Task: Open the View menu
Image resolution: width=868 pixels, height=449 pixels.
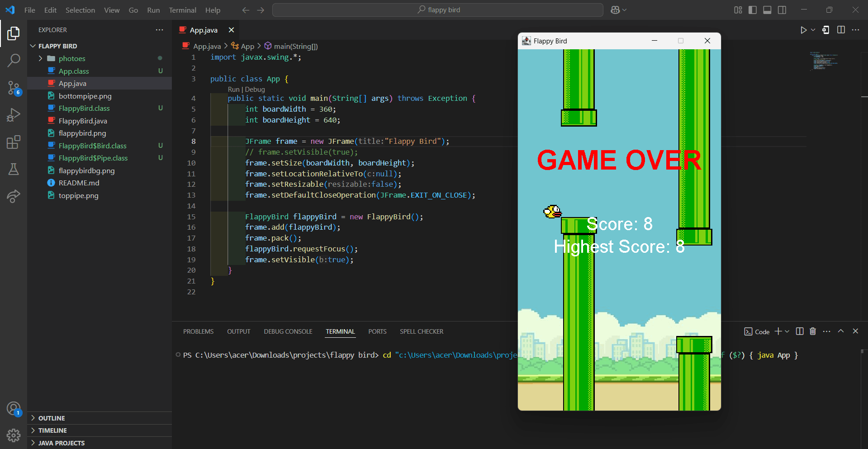Action: (112, 10)
